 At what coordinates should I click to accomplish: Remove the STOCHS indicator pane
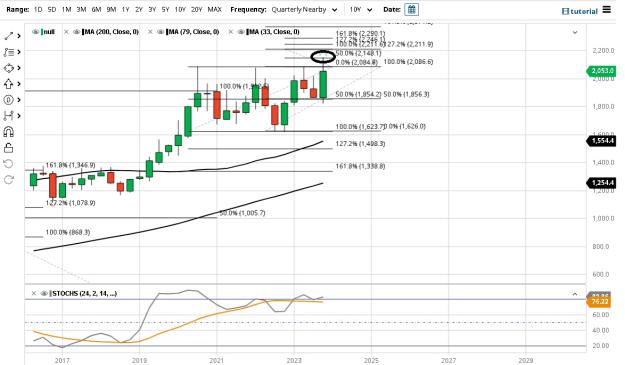34,294
